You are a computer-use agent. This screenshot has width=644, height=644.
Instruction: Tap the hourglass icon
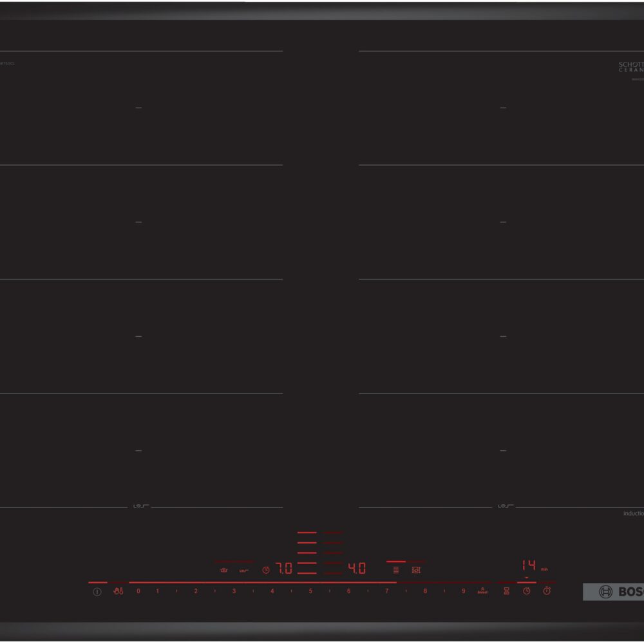(506, 591)
